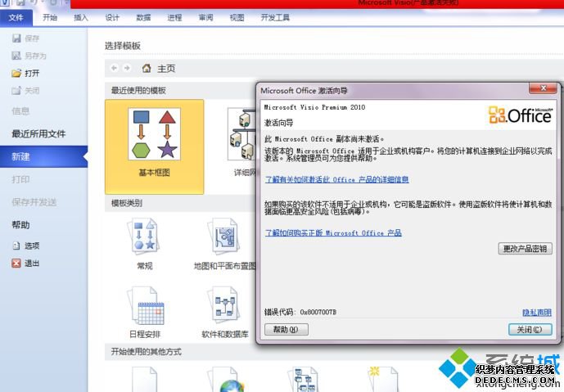Click the forward navigation arrow
The width and height of the screenshot is (564, 392).
pos(127,68)
